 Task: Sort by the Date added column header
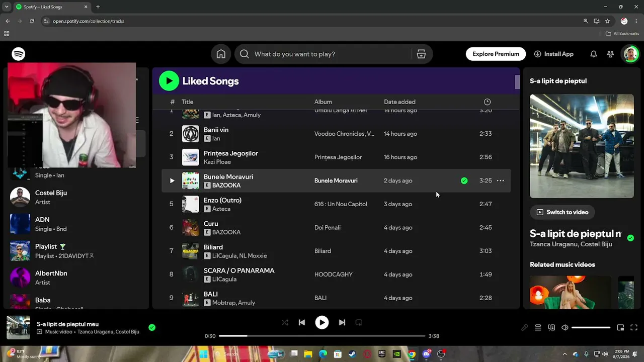coord(399,102)
